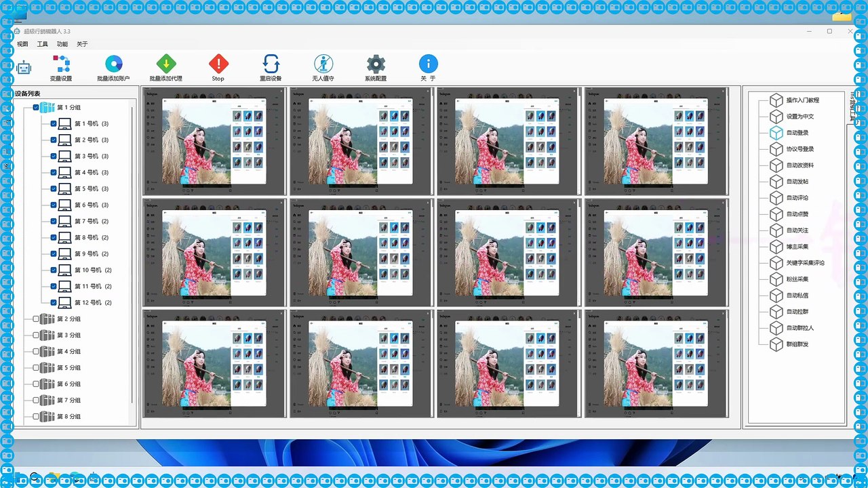Image resolution: width=868 pixels, height=488 pixels.
Task: Click the robot icon in the toolbar
Action: (24, 67)
